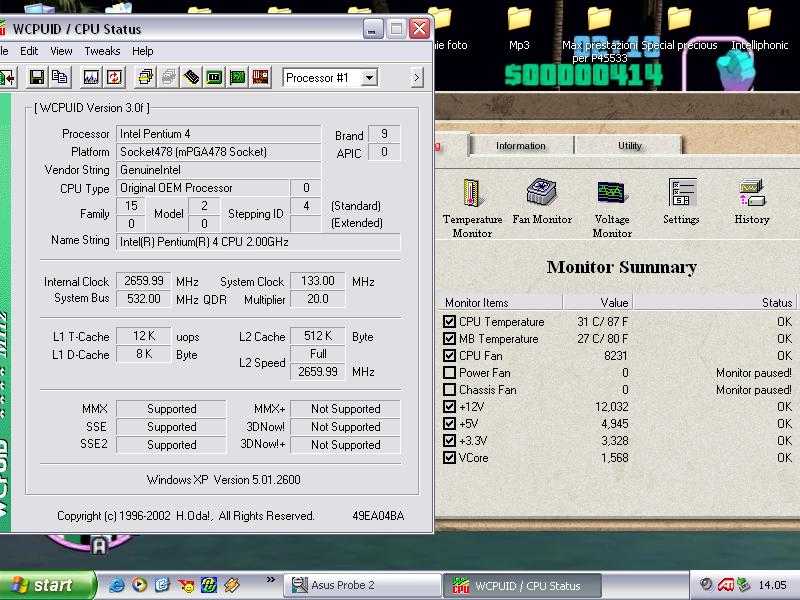
Task: Click the '49EA04BA' code in WCPUID footer
Action: click(378, 516)
